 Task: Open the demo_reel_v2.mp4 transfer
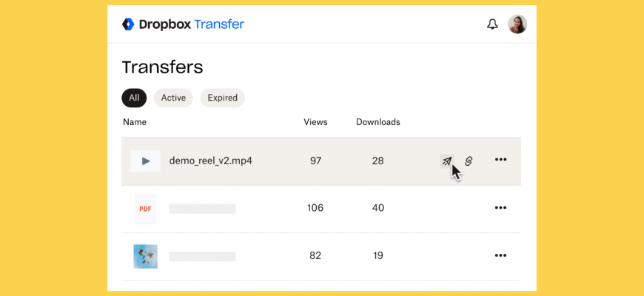click(x=211, y=161)
